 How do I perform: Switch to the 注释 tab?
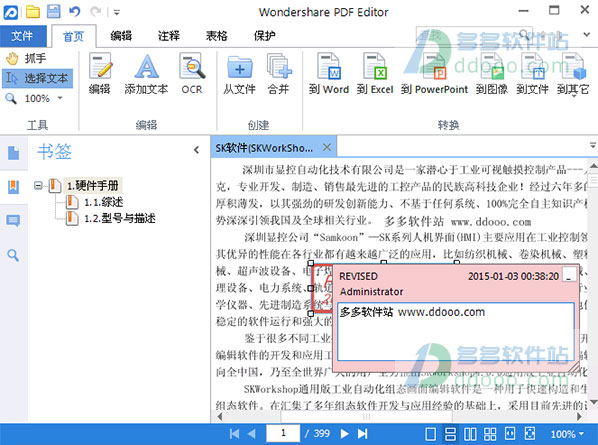[x=169, y=36]
